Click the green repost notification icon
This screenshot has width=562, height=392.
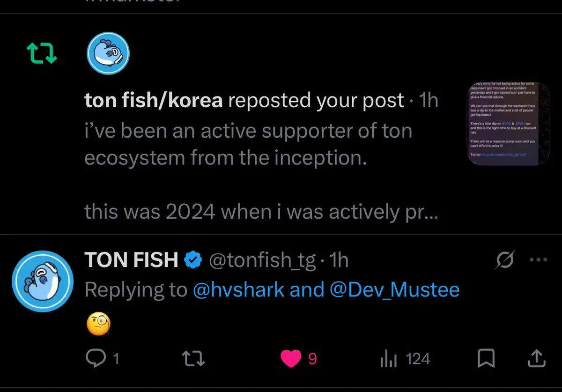(41, 53)
